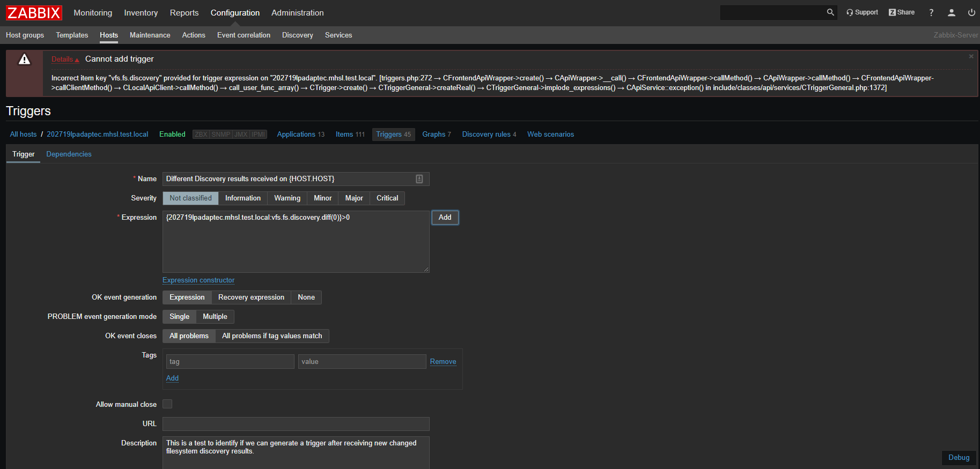Switch to the Dependencies tab
The width and height of the screenshot is (980, 469).
tap(69, 154)
